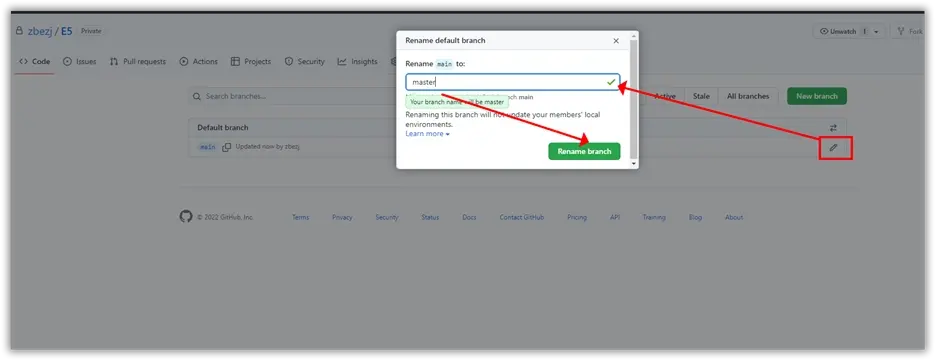Click the magnifier icon in Search branches
This screenshot has width=935, height=360.
[x=197, y=96]
